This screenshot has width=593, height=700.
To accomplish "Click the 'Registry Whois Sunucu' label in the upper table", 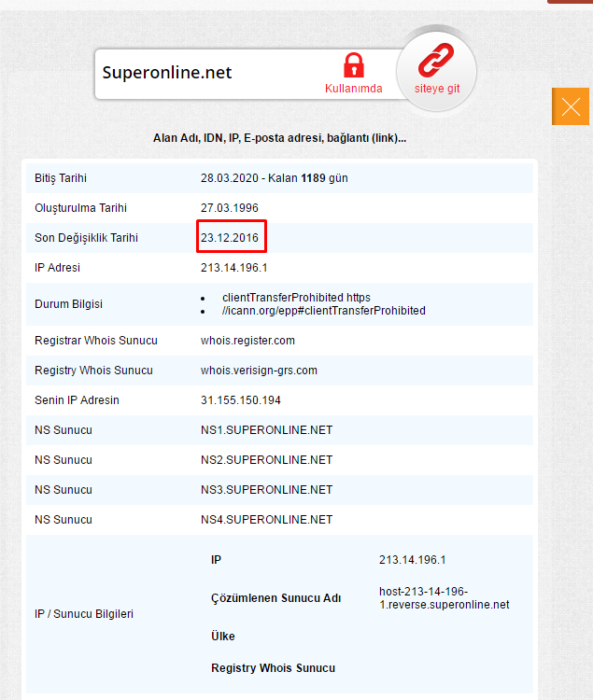I will point(93,371).
